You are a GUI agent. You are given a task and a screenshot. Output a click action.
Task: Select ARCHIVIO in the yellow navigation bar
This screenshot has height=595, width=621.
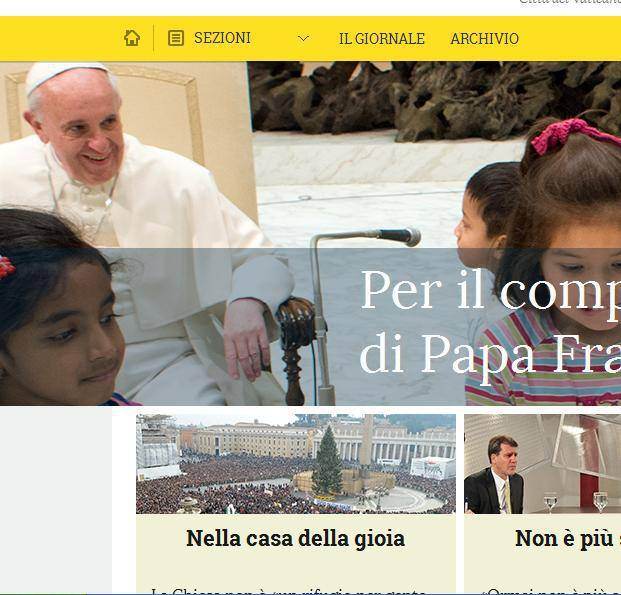pos(484,39)
